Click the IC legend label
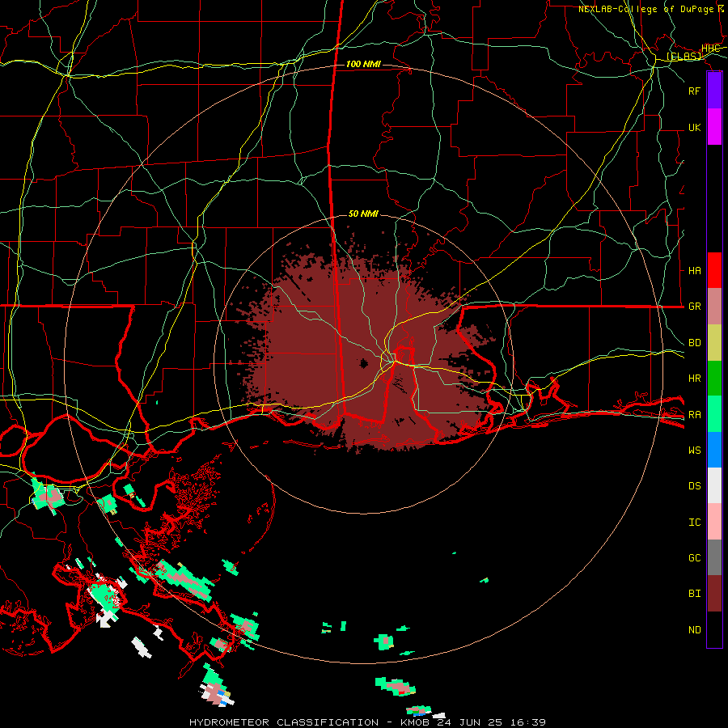The height and width of the screenshot is (728, 728). pos(695,523)
